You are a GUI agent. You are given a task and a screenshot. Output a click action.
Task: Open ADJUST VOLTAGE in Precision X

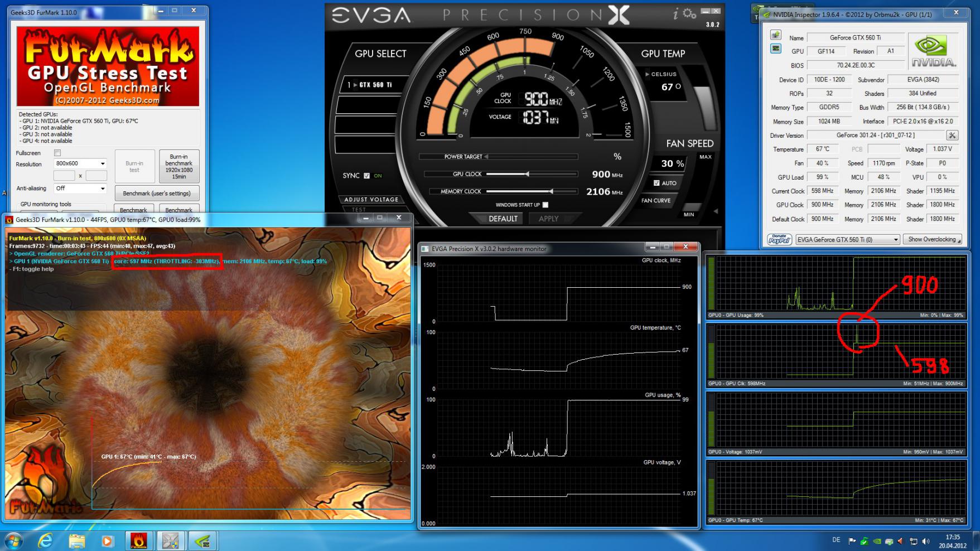[x=371, y=200]
